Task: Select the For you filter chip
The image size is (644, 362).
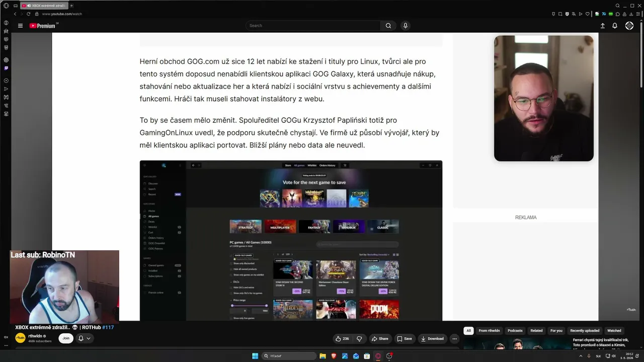Action: coord(556,331)
